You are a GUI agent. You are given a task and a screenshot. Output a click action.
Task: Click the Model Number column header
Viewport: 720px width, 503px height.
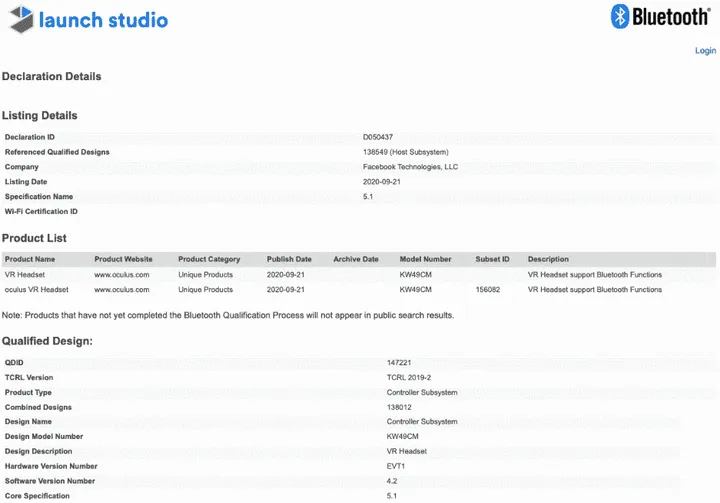coord(425,259)
